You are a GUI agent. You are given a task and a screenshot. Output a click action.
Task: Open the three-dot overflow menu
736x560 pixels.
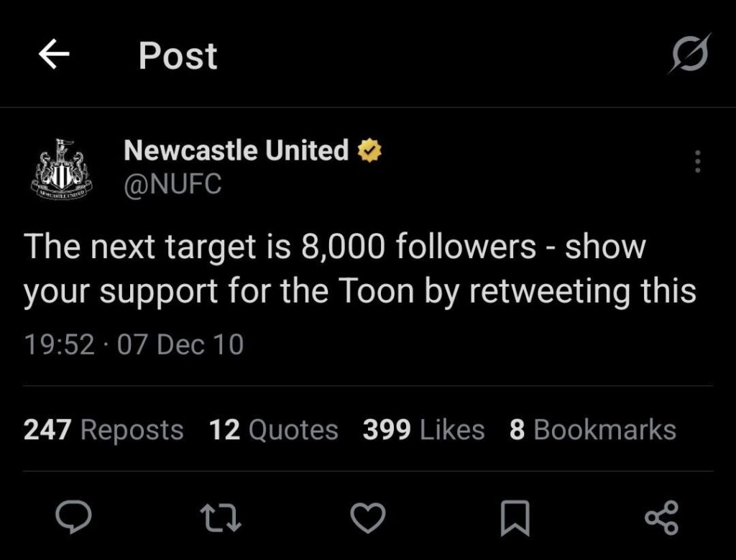tap(696, 163)
